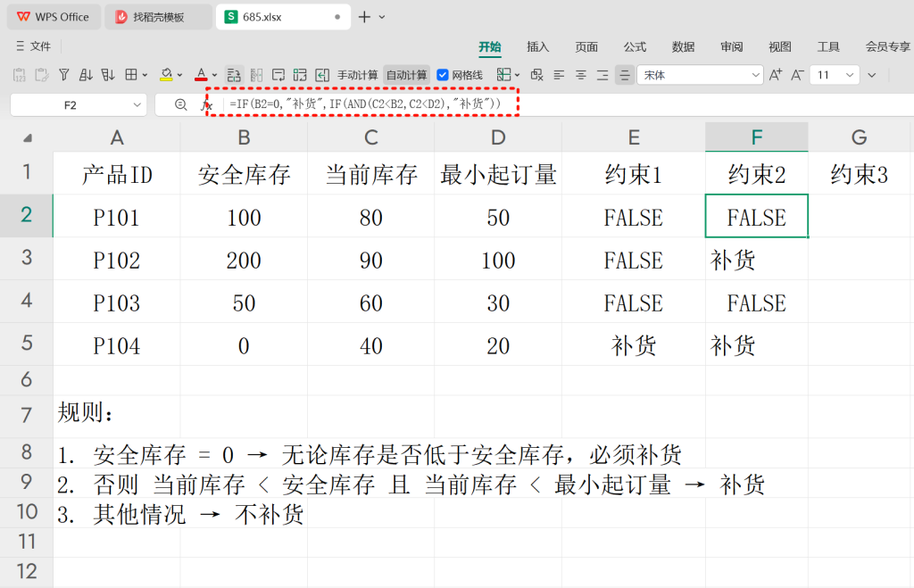Click the merge cells icon with green square
914x588 pixels.
click(300, 75)
